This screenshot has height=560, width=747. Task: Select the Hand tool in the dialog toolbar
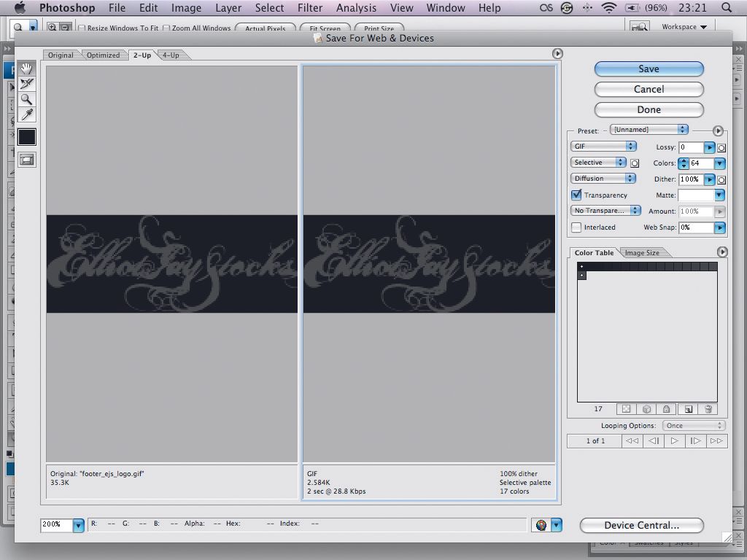pos(26,69)
